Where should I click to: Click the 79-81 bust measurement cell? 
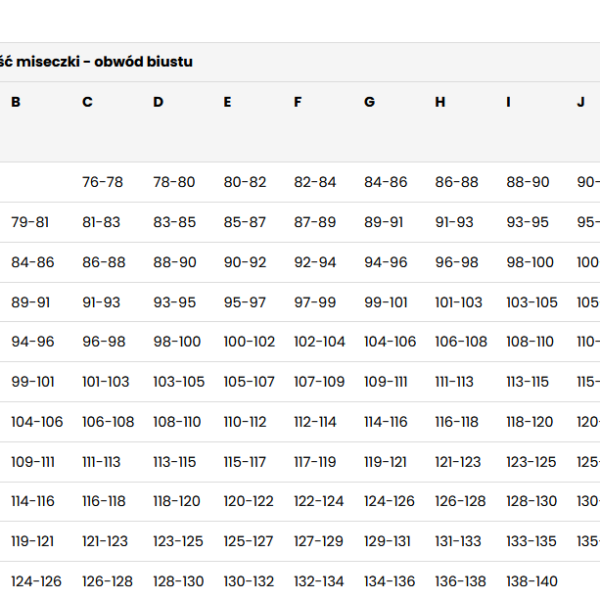(30, 222)
